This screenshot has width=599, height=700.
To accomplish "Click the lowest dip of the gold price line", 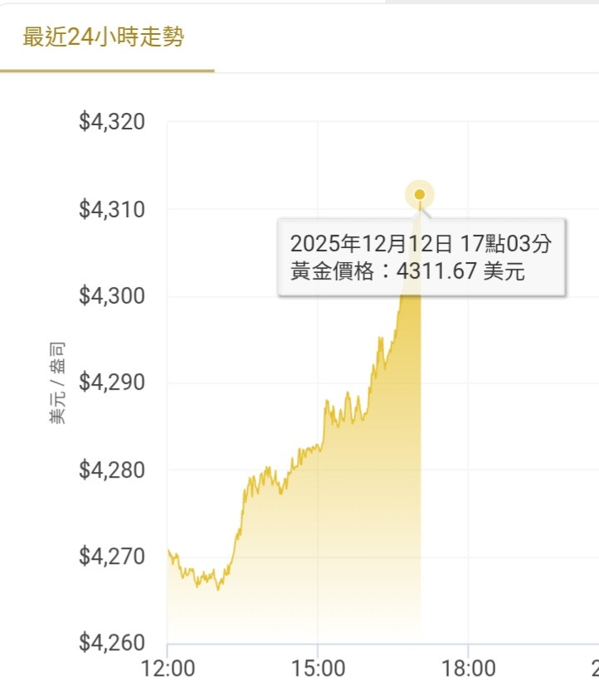I will (x=218, y=589).
